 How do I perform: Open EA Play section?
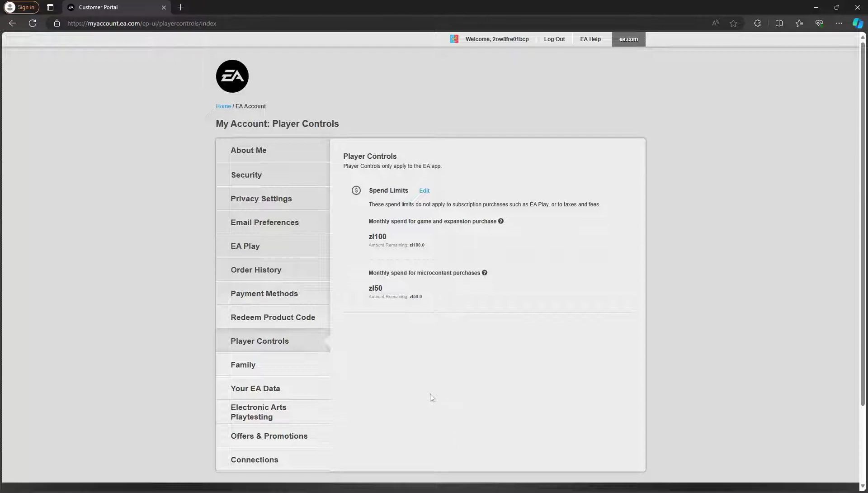click(273, 246)
